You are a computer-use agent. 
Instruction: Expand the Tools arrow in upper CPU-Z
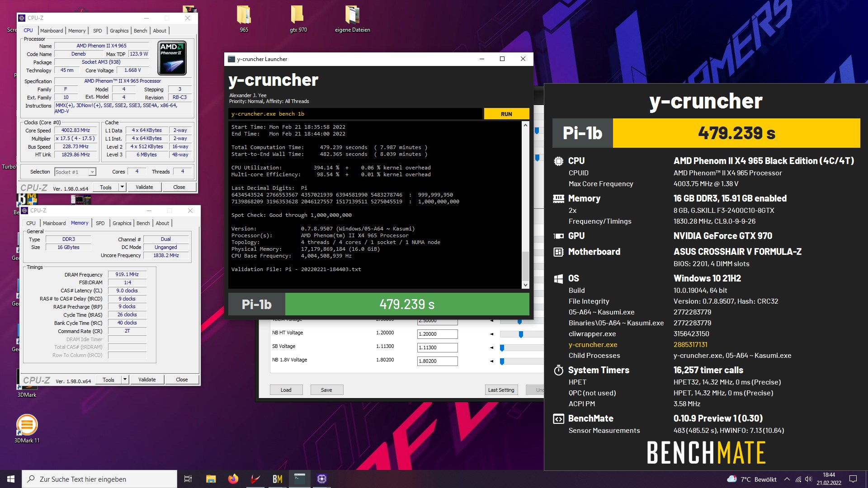[x=122, y=187]
